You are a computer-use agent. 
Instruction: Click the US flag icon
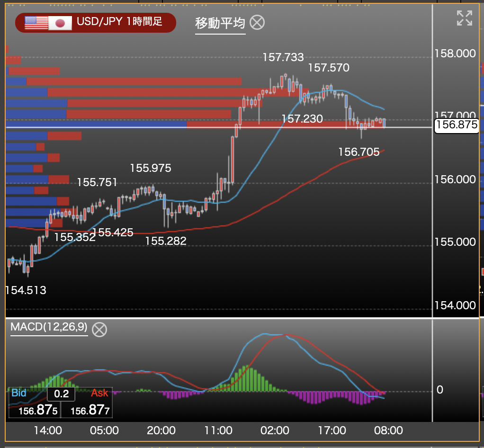(36, 23)
